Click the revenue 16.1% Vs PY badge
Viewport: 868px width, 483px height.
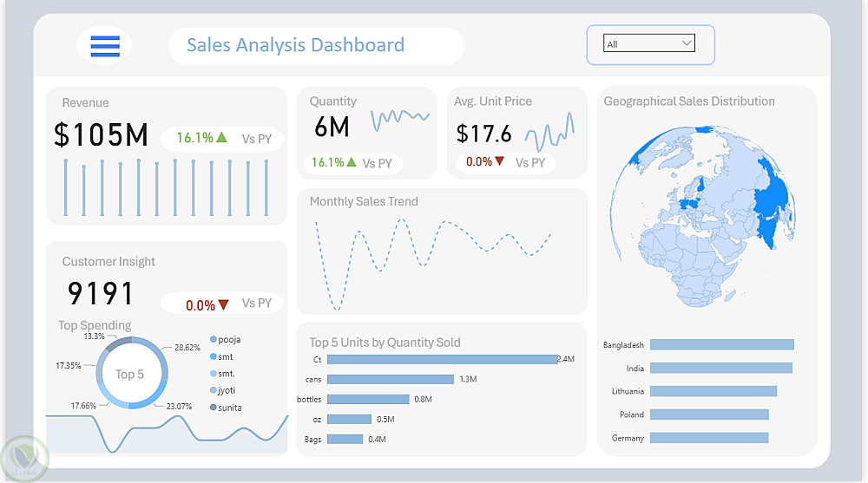pos(222,139)
